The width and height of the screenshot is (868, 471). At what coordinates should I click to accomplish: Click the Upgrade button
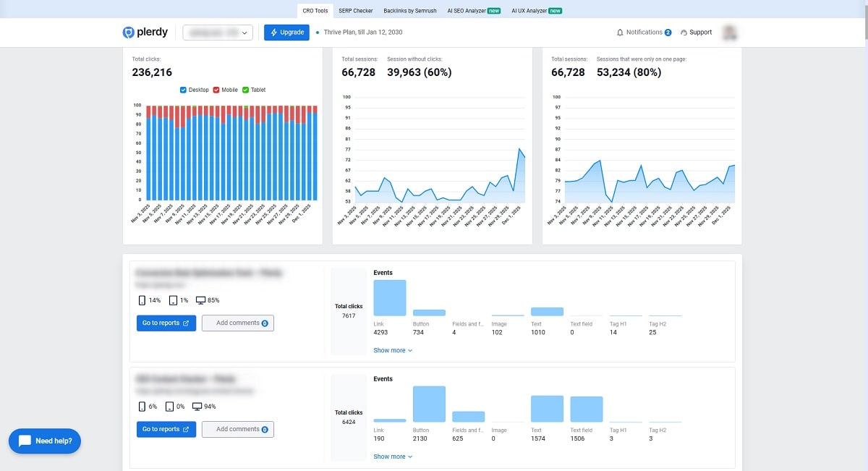point(286,33)
